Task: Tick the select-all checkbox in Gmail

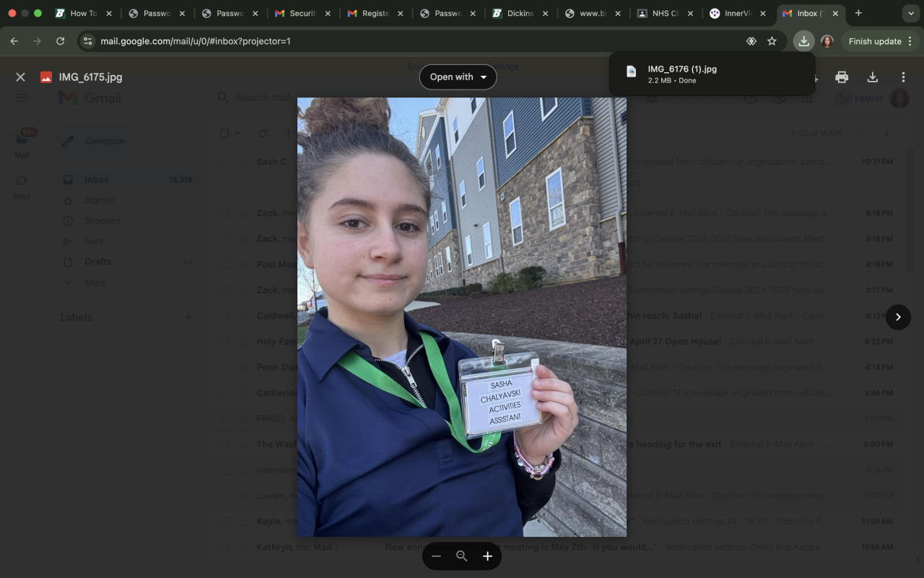Action: [225, 134]
